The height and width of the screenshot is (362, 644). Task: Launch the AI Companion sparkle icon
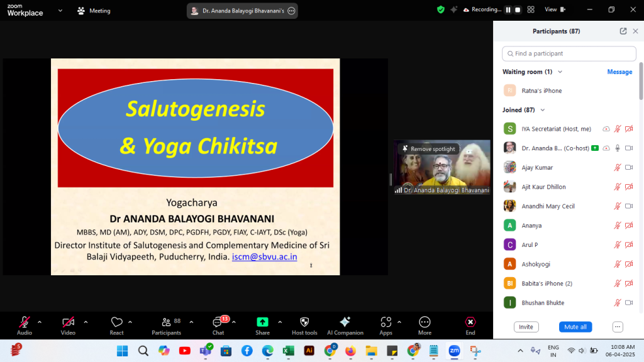click(345, 322)
